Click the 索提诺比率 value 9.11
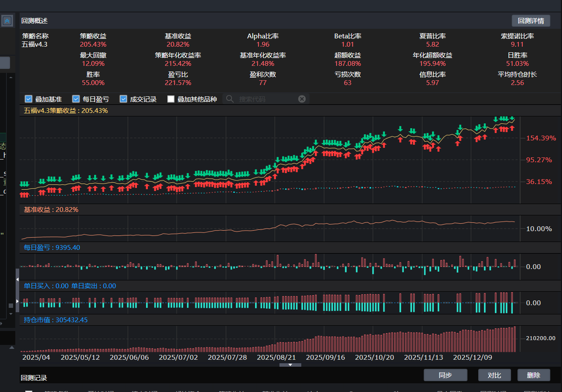This screenshot has height=392, width=562. coord(517,44)
